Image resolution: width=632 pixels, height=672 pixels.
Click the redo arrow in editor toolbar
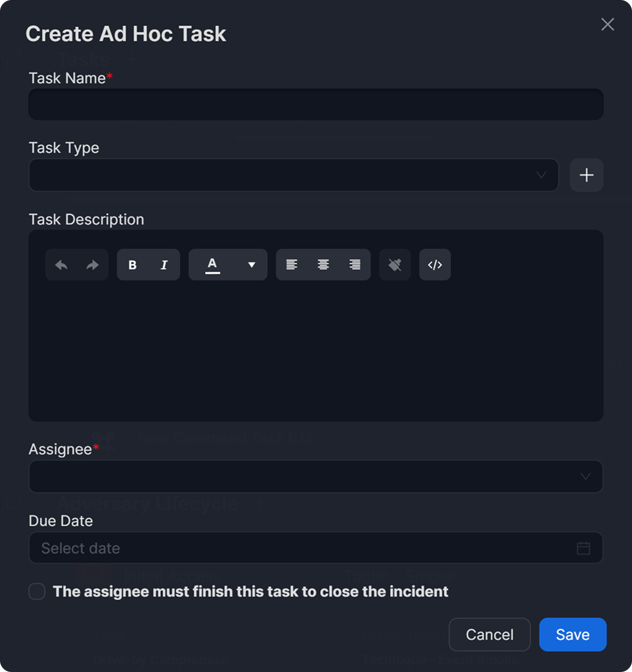point(93,265)
